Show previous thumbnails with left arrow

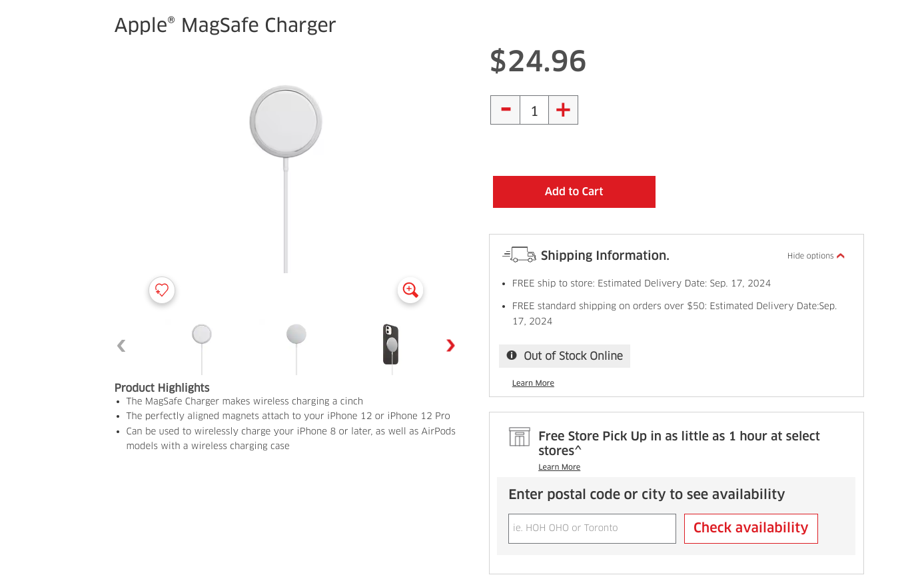pyautogui.click(x=121, y=345)
